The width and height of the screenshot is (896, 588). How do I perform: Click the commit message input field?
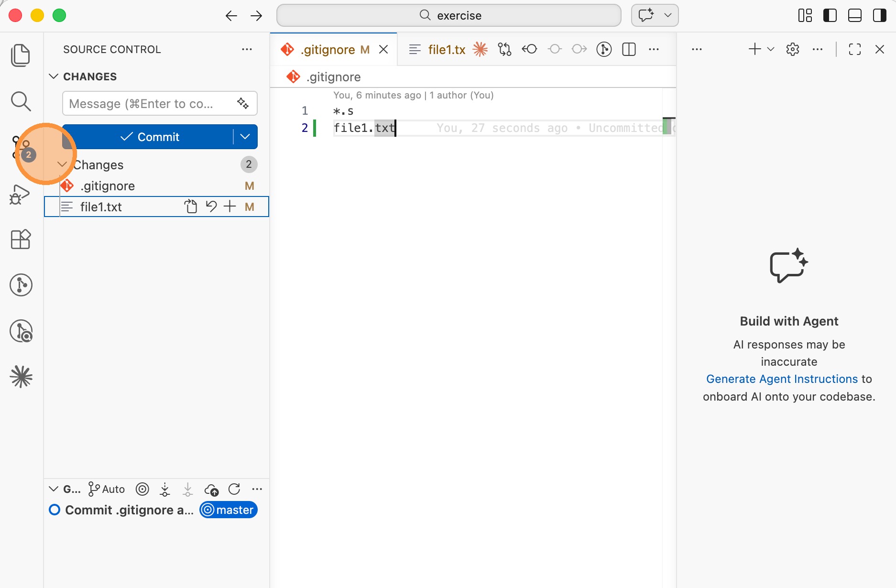tap(148, 104)
